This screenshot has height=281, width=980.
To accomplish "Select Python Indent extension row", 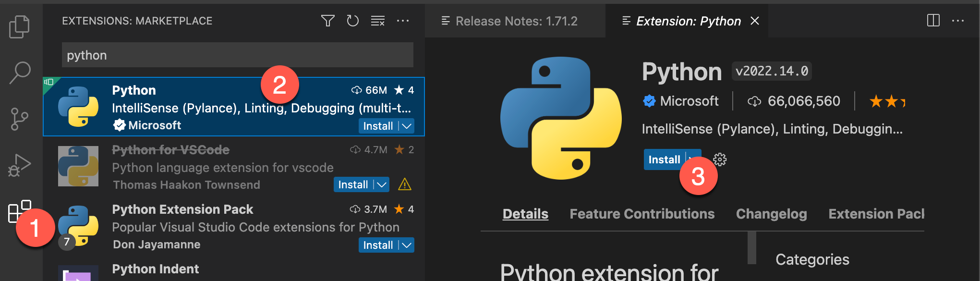I will tap(234, 271).
